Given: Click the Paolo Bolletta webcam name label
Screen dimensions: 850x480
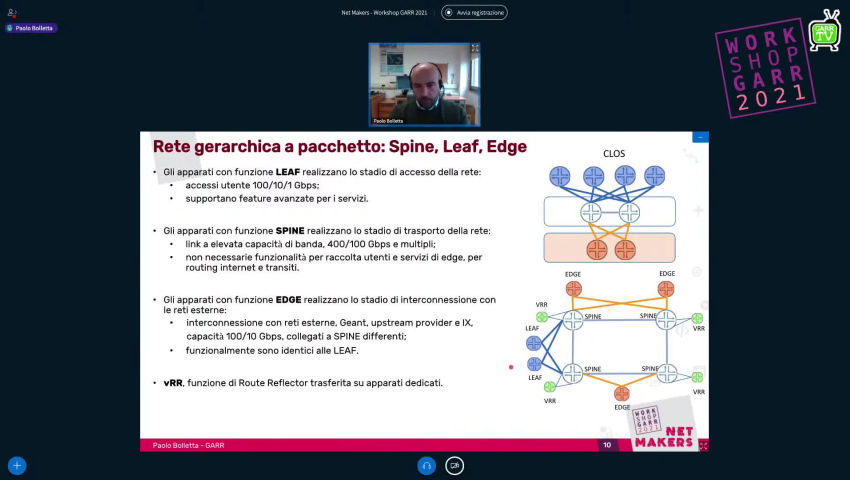Looking at the screenshot, I should click(x=388, y=121).
